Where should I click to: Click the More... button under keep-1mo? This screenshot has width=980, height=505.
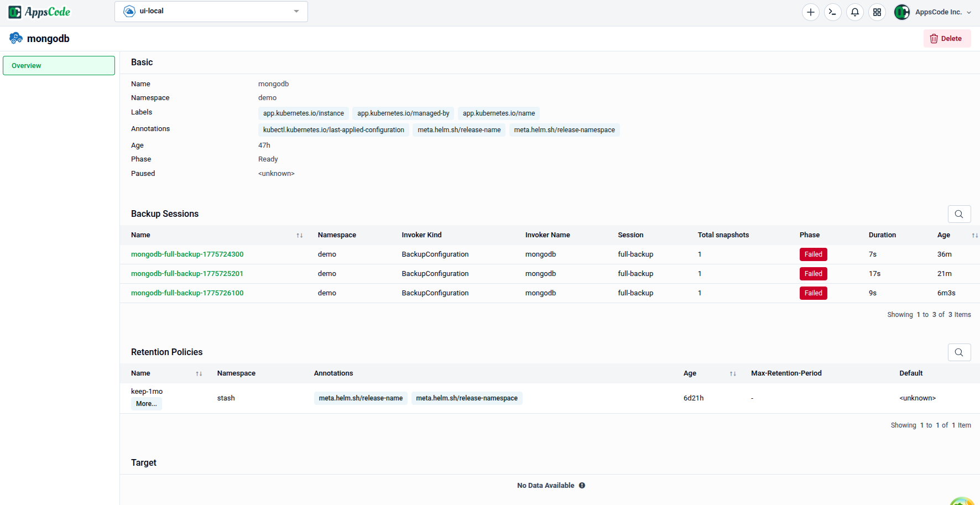click(145, 404)
